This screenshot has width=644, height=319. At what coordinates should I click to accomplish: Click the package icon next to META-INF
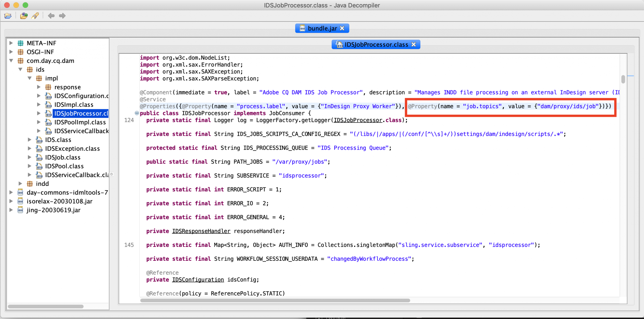point(20,43)
